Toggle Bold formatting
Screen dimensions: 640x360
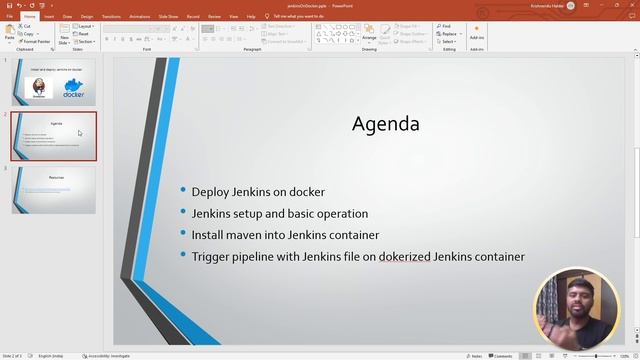point(107,39)
